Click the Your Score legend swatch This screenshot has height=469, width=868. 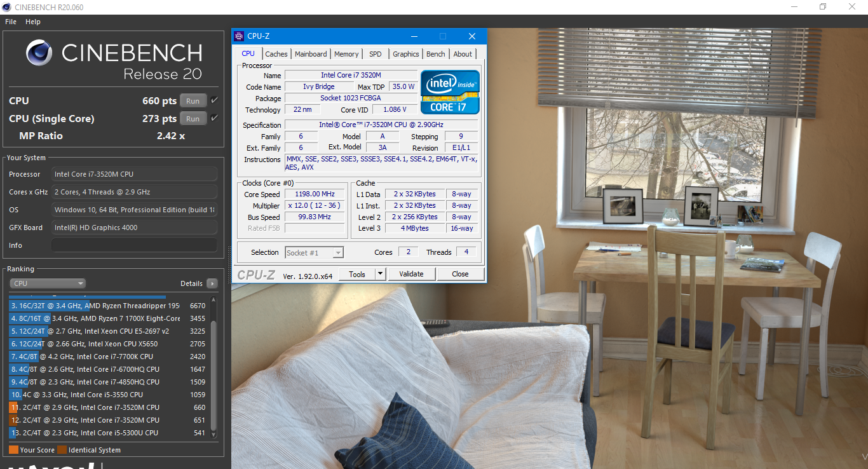[13, 450]
